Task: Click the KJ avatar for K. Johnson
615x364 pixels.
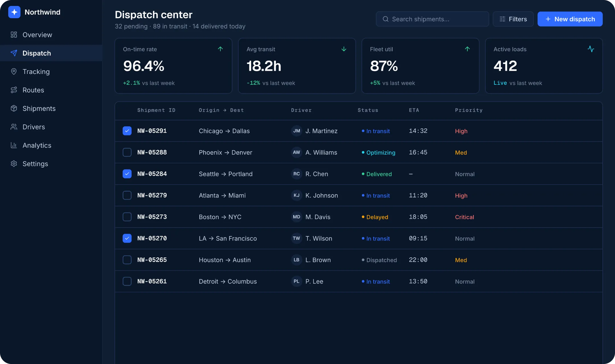Action: 297,195
